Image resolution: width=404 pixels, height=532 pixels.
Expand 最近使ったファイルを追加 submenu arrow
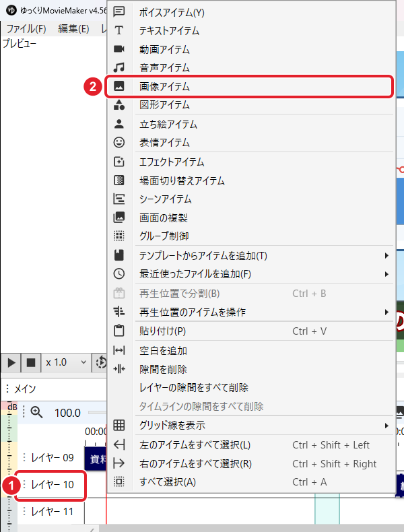tap(386, 274)
